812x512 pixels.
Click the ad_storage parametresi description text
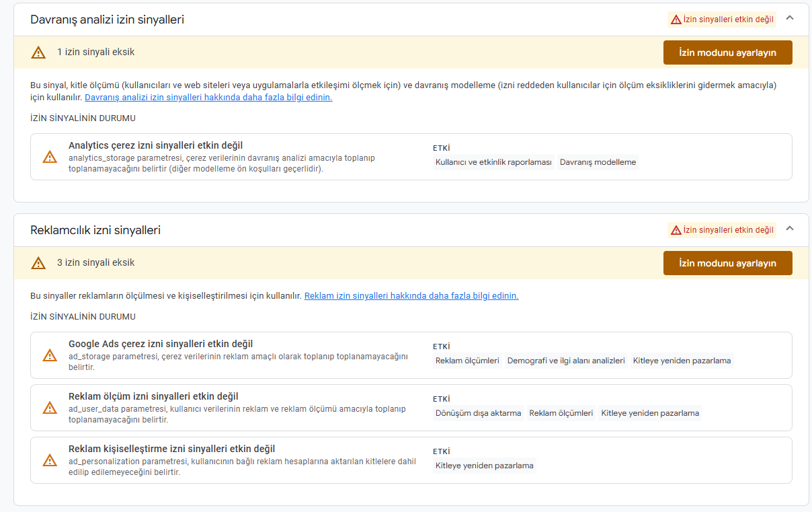(x=238, y=362)
